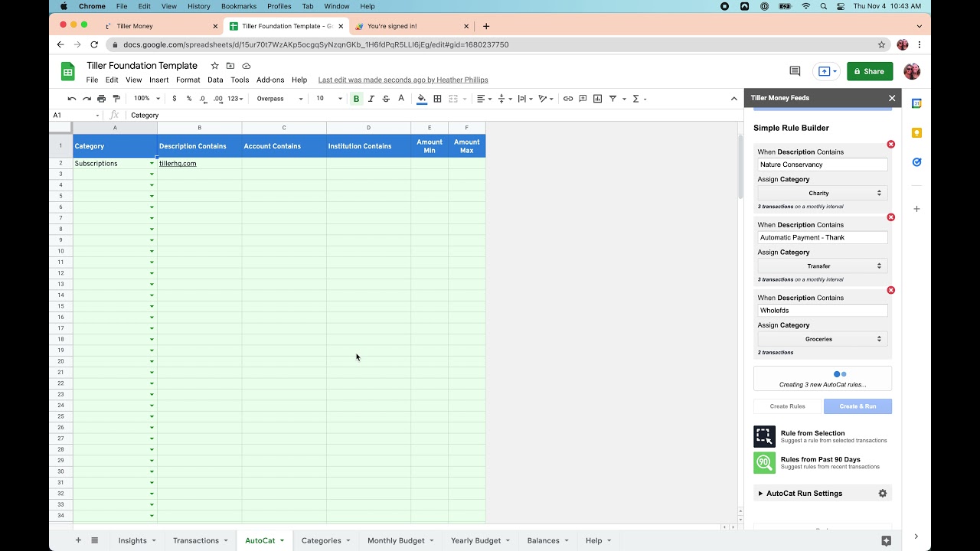This screenshot has height=551, width=980.
Task: Open text color picker
Action: click(x=401, y=99)
